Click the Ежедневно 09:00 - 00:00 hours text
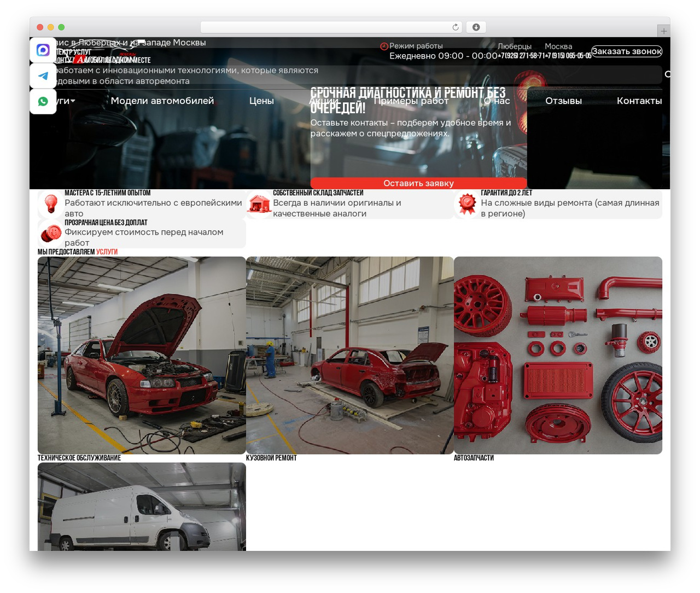700x593 pixels. (x=444, y=56)
